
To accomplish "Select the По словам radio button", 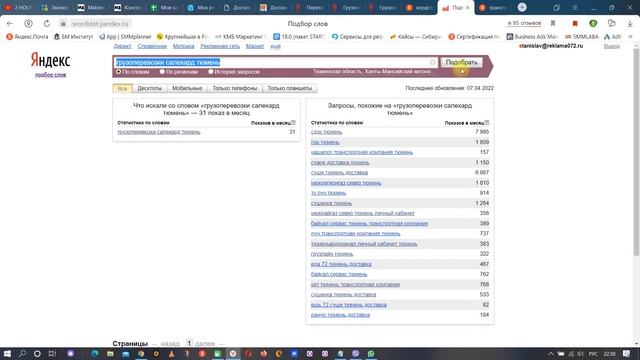I will [x=118, y=71].
